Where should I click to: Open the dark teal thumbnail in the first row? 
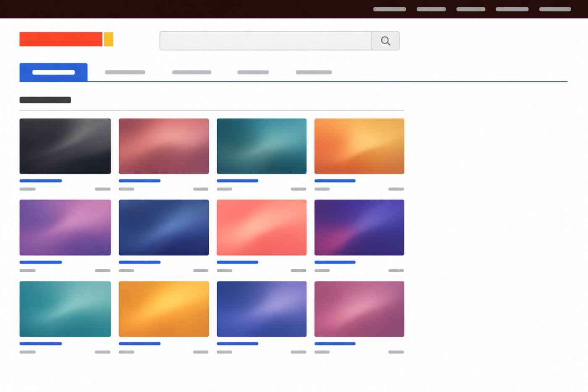[262, 146]
